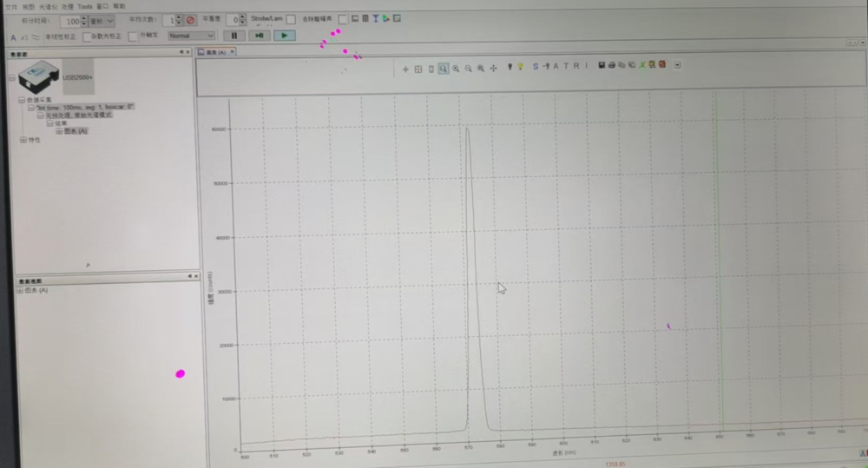Expand the 特性 properties node
This screenshot has height=468, width=868.
tap(23, 140)
